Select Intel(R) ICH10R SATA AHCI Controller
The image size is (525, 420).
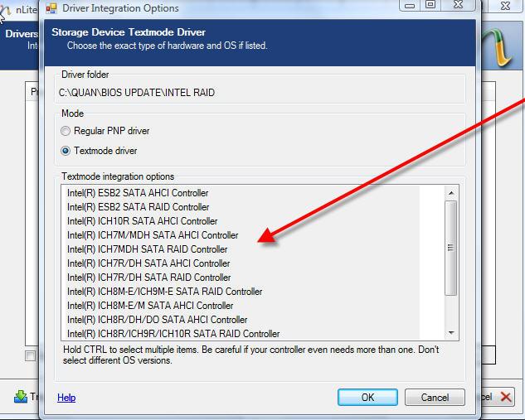pos(240,221)
